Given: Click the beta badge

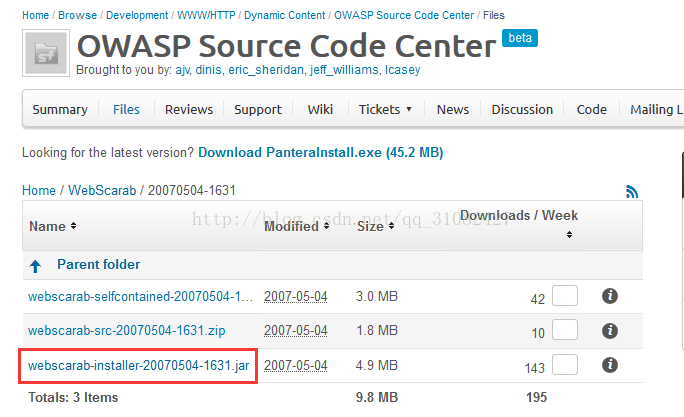Looking at the screenshot, I should click(520, 38).
